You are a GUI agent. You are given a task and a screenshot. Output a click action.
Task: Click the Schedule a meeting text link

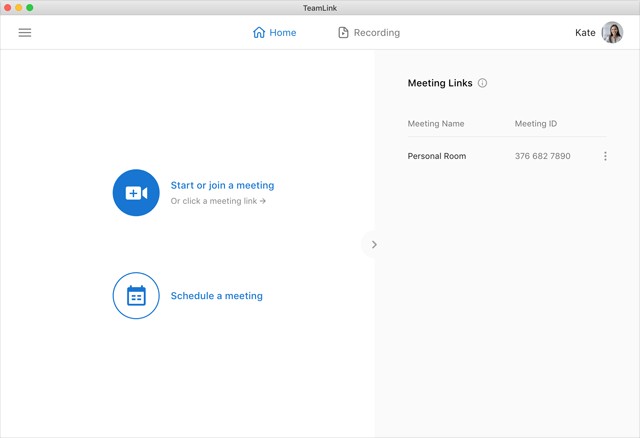click(x=217, y=296)
